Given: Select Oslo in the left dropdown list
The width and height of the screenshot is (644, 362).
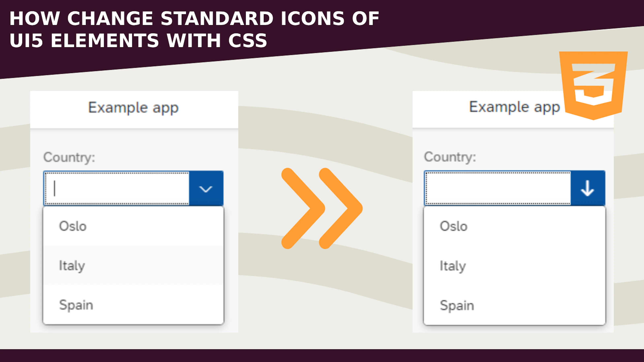Looking at the screenshot, I should (x=73, y=226).
